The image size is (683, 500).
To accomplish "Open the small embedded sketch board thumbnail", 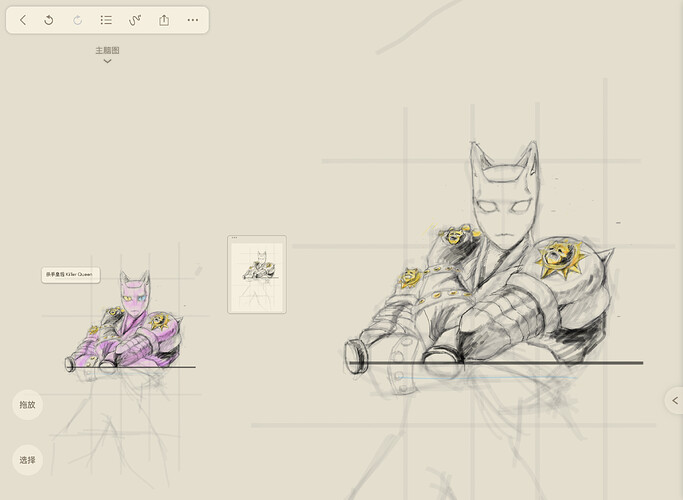I will coord(257,274).
